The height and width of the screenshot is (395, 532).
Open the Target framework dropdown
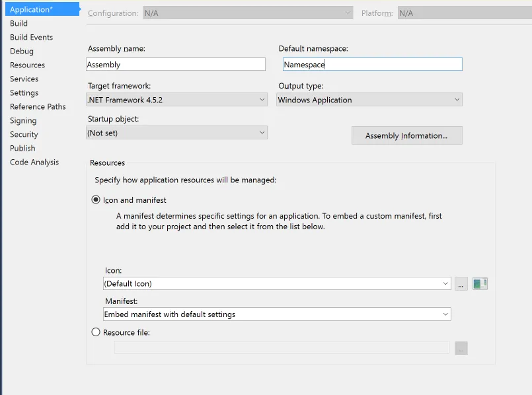[176, 100]
